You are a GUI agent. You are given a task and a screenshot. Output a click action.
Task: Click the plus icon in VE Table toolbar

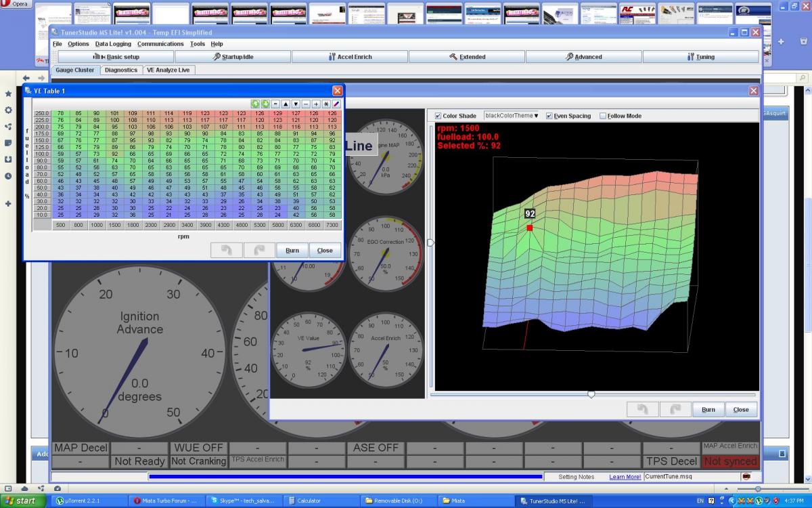point(316,104)
